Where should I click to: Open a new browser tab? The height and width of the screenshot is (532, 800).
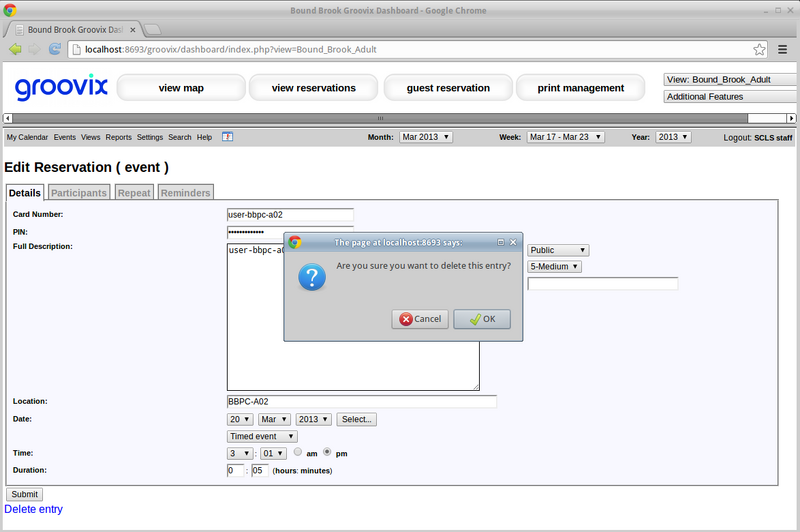[x=152, y=30]
